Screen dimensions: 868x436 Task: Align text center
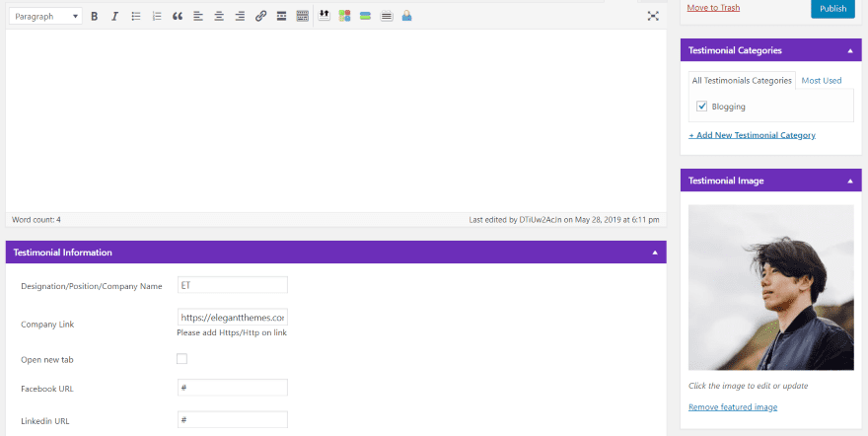219,17
